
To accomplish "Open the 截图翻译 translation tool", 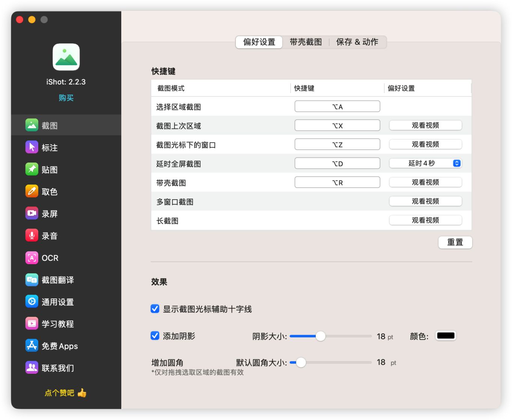I will (x=49, y=280).
